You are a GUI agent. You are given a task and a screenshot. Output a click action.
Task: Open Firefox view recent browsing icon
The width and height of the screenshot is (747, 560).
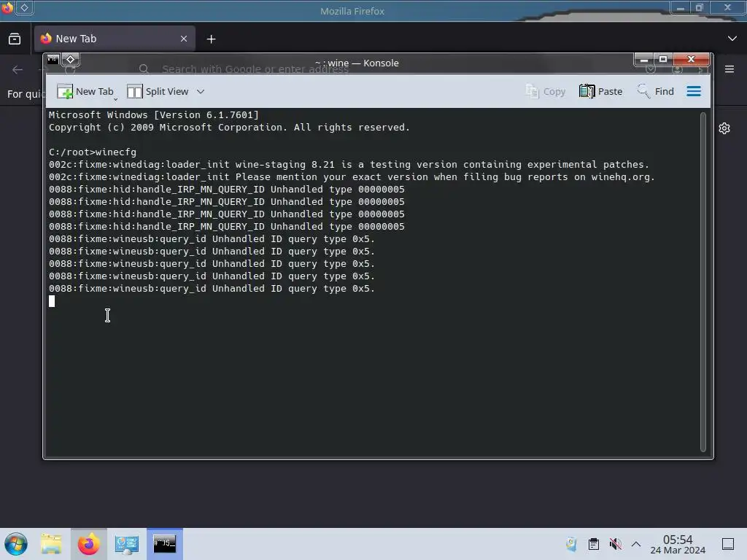(15, 39)
